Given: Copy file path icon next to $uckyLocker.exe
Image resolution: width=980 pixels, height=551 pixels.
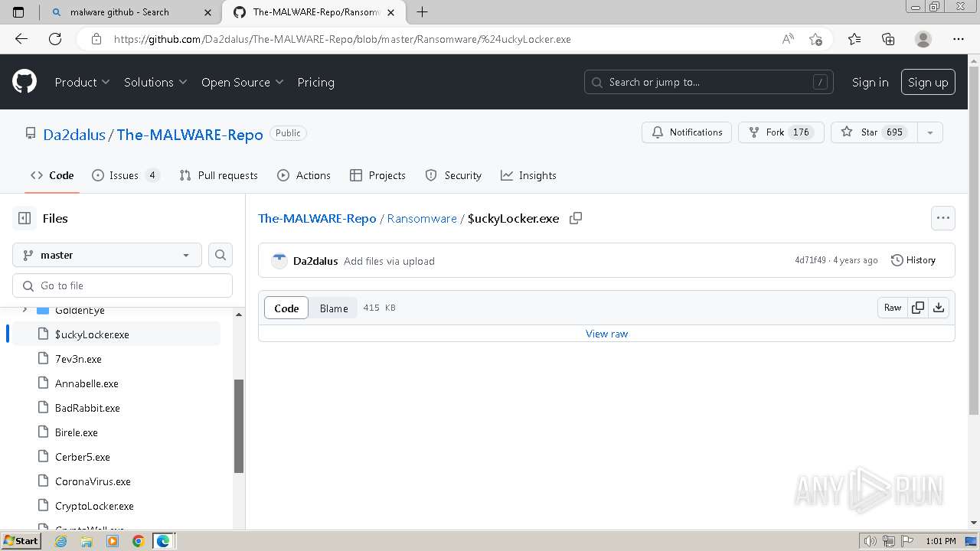Looking at the screenshot, I should [x=576, y=218].
